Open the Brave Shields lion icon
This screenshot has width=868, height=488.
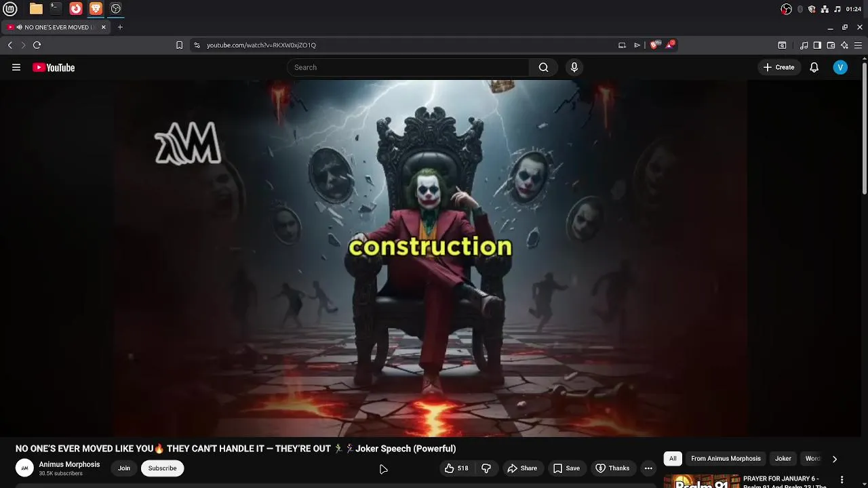pos(654,45)
